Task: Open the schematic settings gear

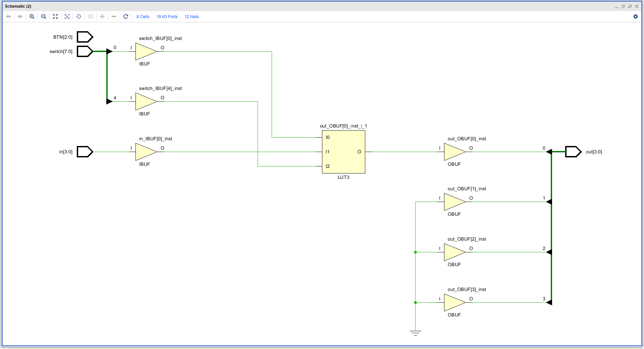Action: tap(636, 16)
